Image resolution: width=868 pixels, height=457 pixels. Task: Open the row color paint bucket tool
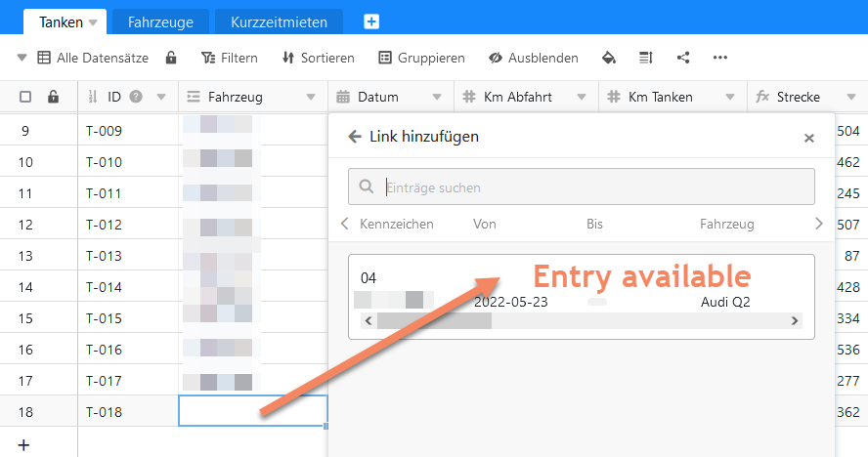pos(609,58)
